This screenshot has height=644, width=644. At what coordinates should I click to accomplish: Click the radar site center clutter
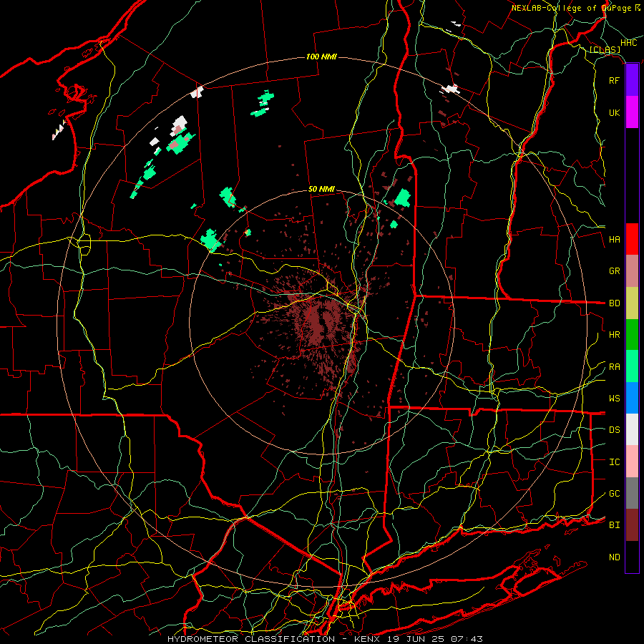pyautogui.click(x=321, y=322)
